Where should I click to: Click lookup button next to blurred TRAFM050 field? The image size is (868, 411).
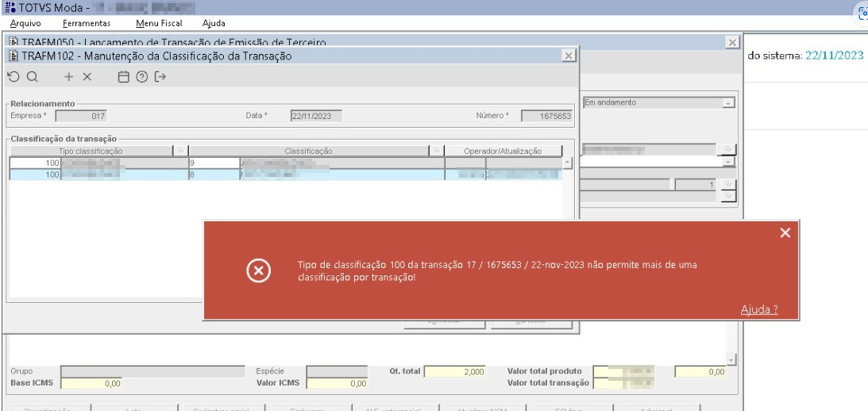(x=728, y=149)
